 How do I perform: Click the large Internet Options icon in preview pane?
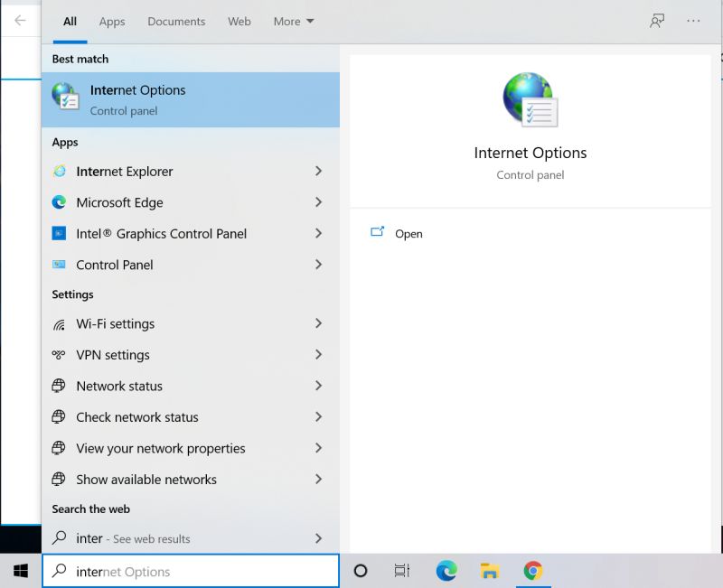(531, 99)
